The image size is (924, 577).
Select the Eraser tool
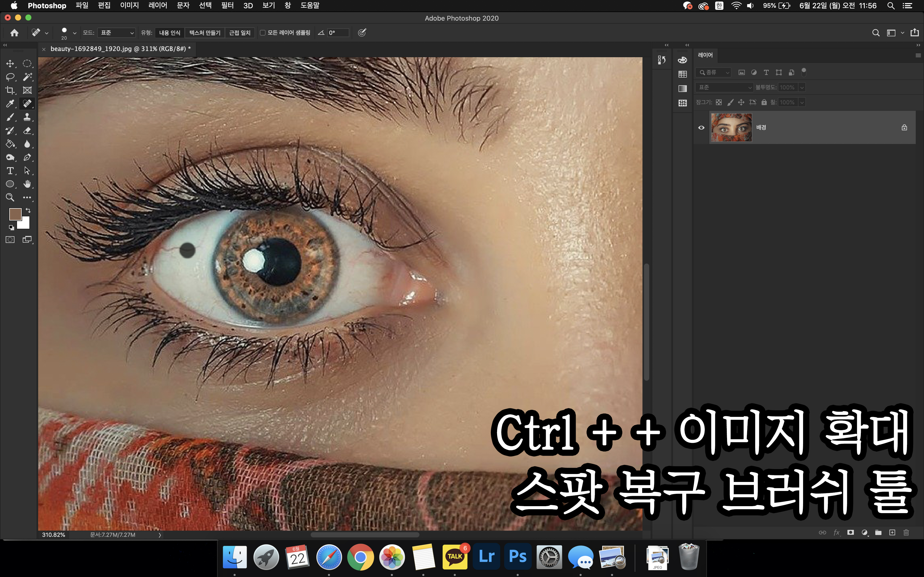(27, 131)
